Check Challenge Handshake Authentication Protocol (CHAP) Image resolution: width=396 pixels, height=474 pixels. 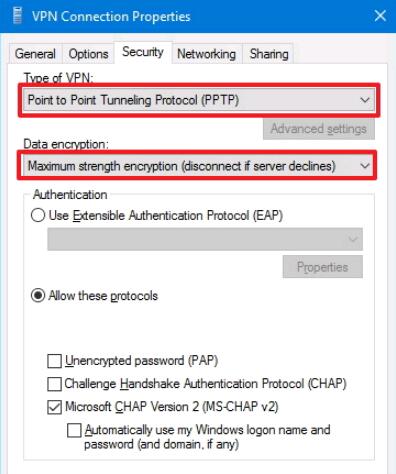click(54, 384)
